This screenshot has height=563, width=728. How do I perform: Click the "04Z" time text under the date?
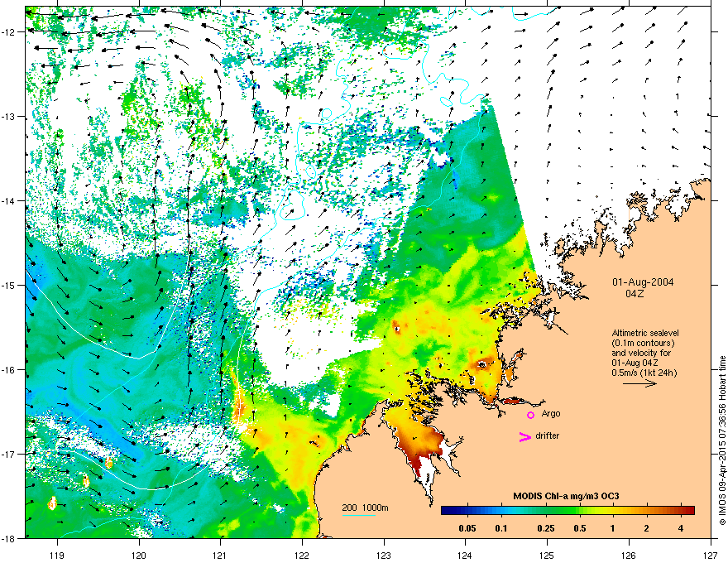point(635,294)
